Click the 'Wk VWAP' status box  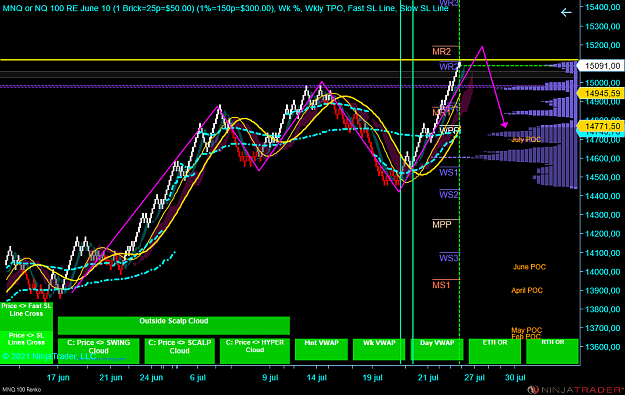(x=379, y=349)
